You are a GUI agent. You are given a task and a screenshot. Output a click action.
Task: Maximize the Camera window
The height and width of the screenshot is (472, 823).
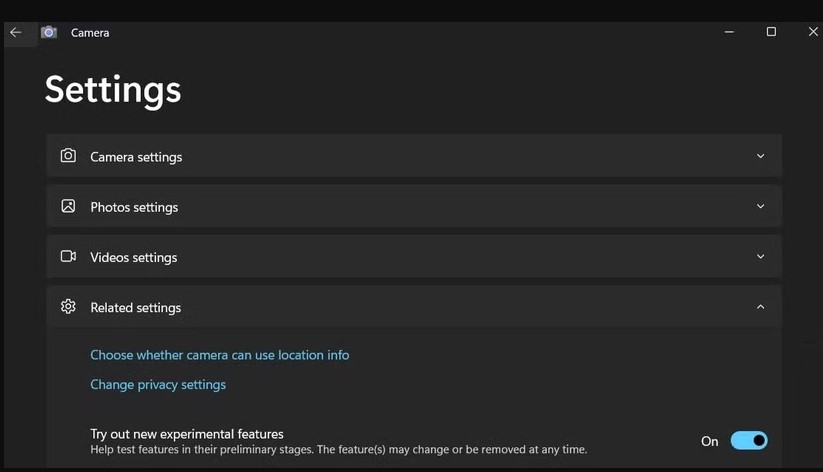[x=771, y=32]
